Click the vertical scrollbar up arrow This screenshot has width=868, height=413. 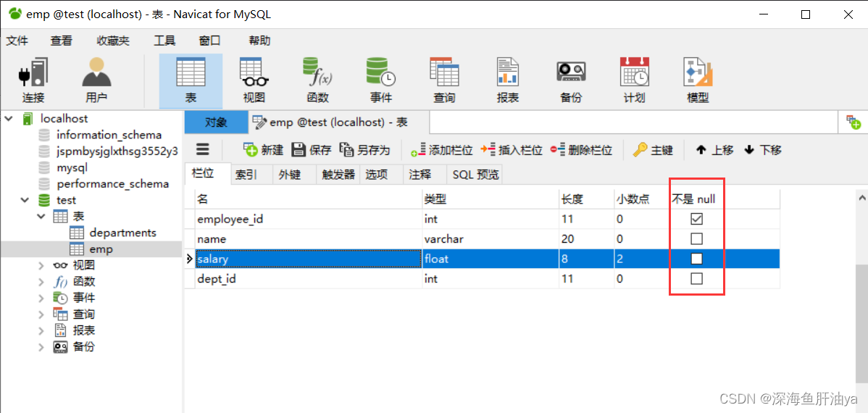click(862, 198)
